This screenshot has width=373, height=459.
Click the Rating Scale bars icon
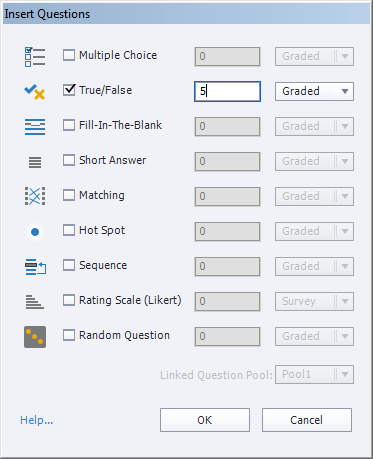tap(35, 302)
